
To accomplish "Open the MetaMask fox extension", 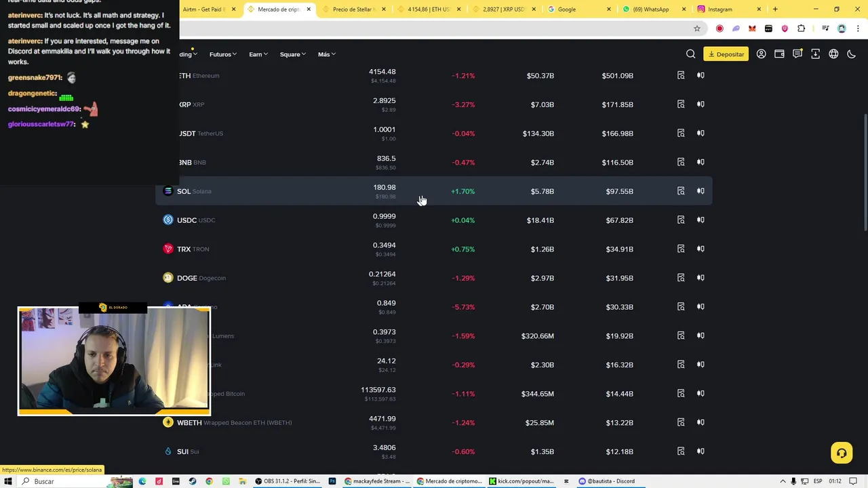I will [752, 28].
